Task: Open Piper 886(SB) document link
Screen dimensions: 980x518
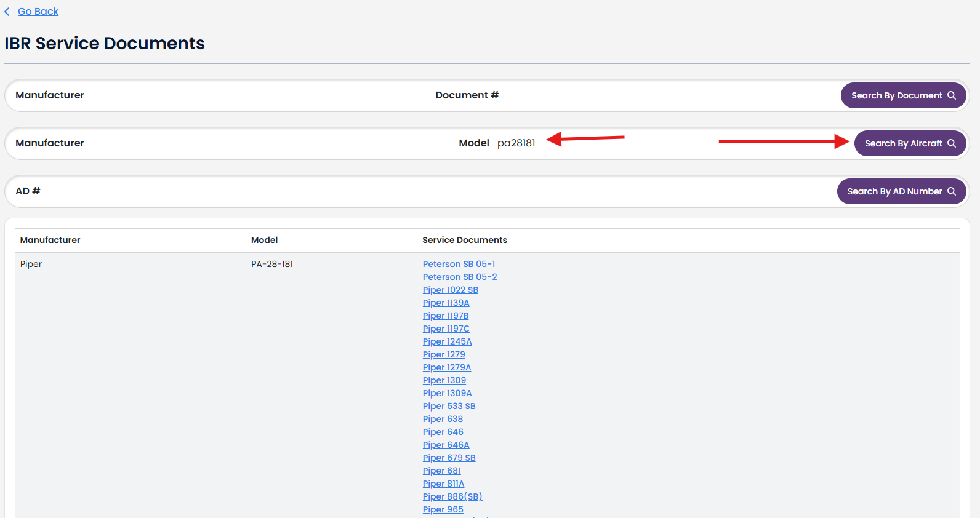Action: click(452, 496)
